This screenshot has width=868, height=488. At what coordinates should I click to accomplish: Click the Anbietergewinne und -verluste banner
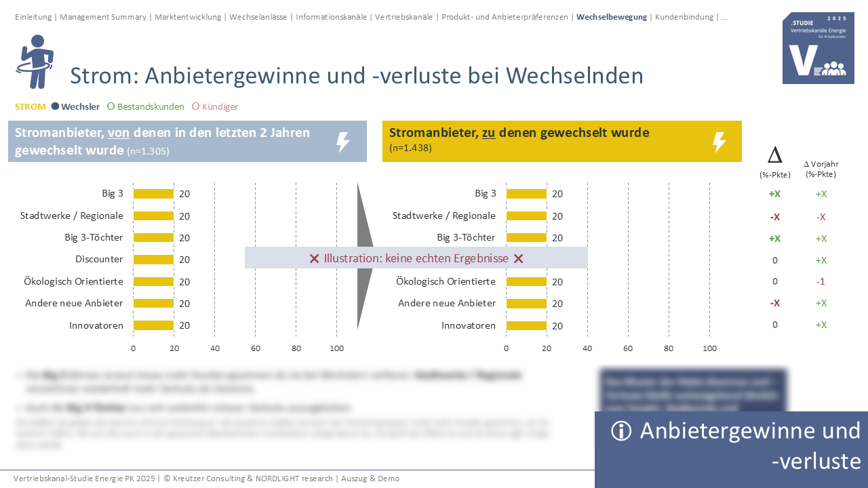[x=731, y=447]
